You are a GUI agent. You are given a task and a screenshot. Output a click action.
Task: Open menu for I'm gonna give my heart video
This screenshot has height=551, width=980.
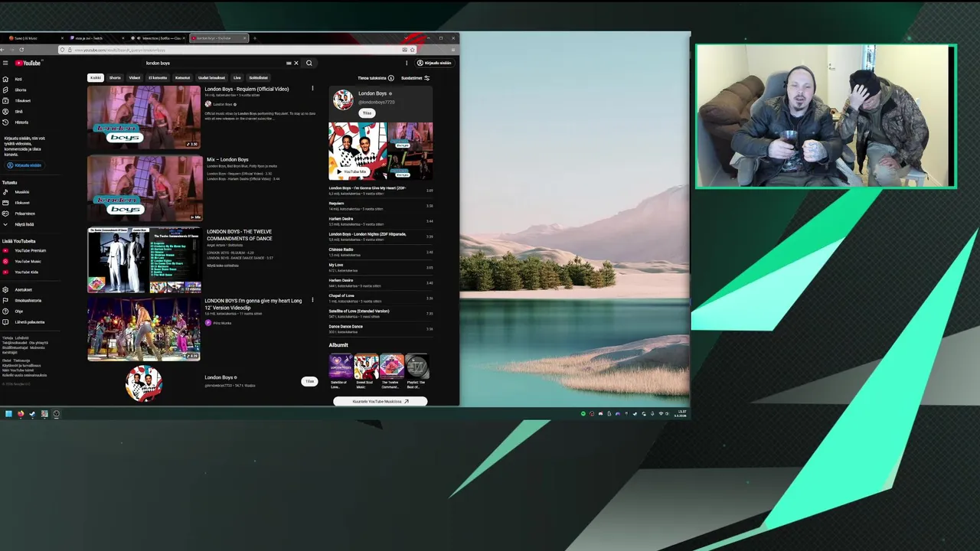pyautogui.click(x=312, y=300)
